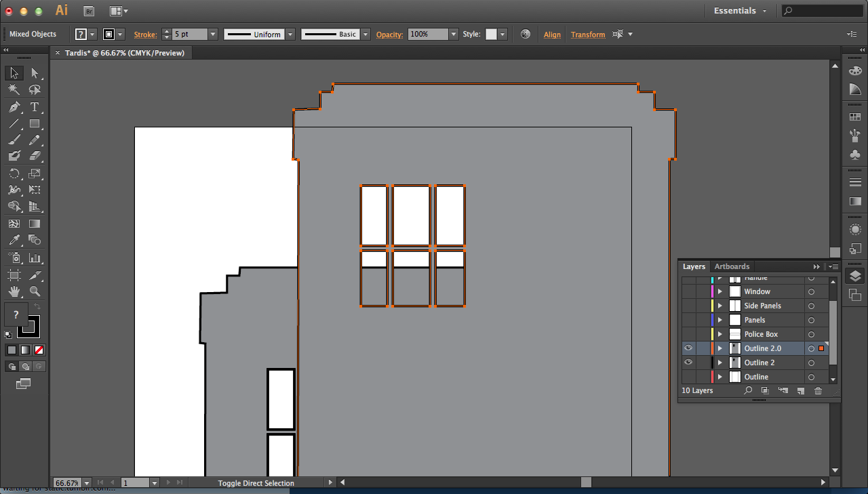The height and width of the screenshot is (494, 868).
Task: Click the control bar stroke swatch
Action: click(x=108, y=34)
